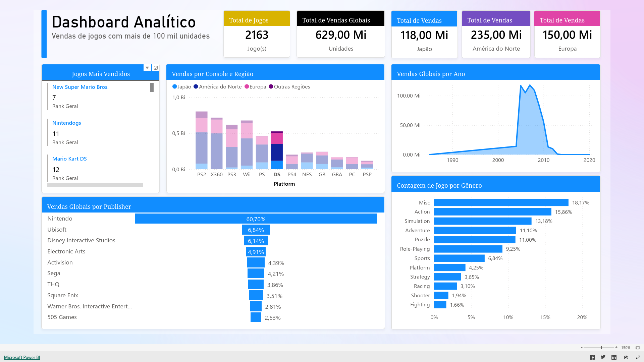Viewport: 644px width, 362px height.
Task: Select the Sega funnel bar
Action: [256, 274]
